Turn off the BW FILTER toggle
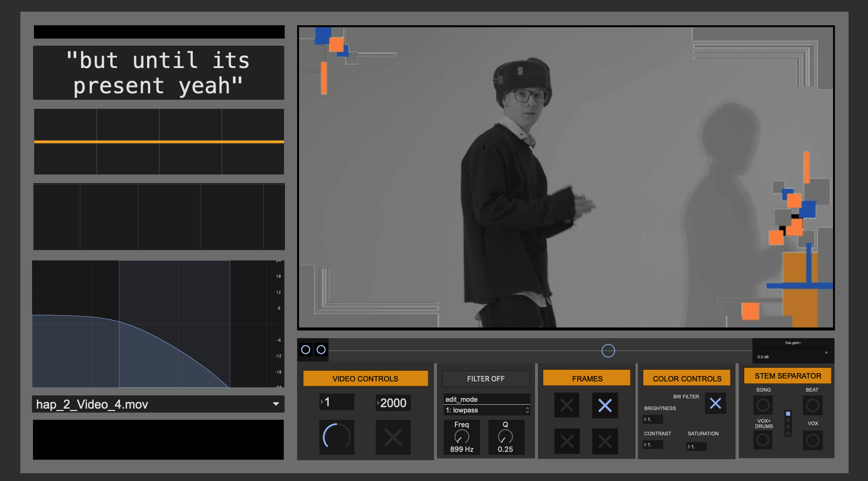Image resolution: width=868 pixels, height=481 pixels. [715, 403]
